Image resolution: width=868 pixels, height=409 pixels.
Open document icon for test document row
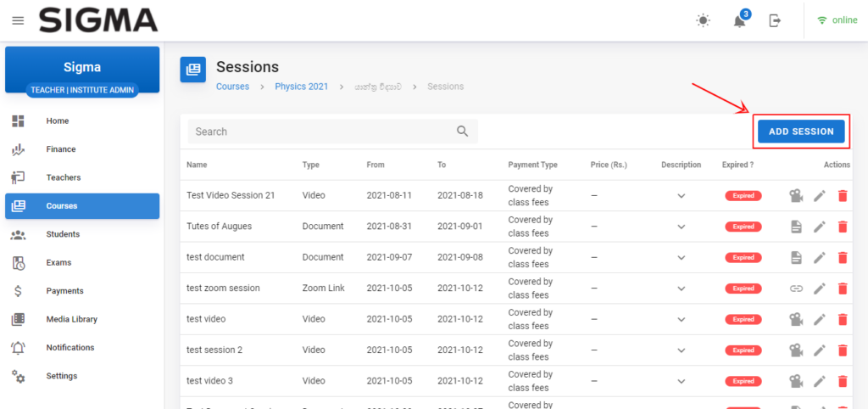pos(796,258)
